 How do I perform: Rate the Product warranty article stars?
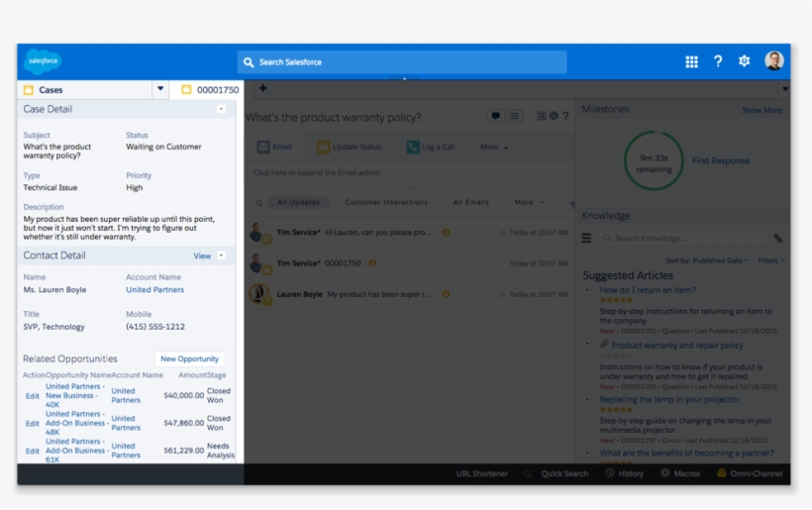[x=616, y=356]
